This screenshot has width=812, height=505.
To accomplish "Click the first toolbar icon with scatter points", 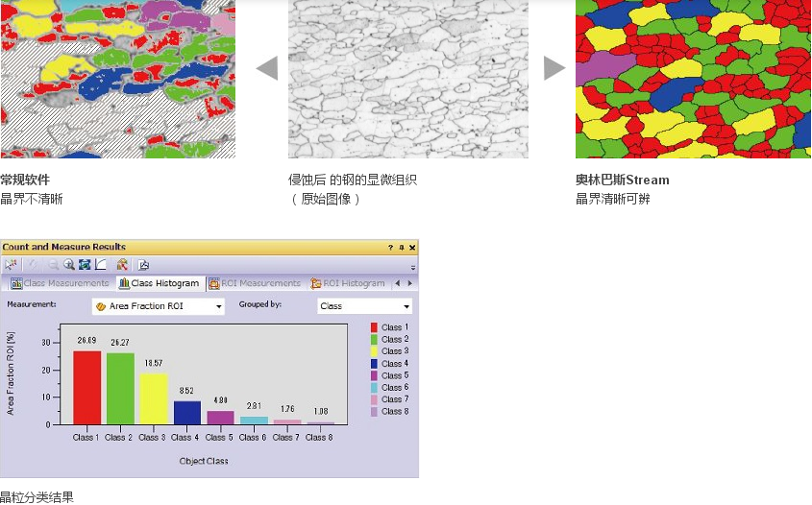I will click(11, 264).
